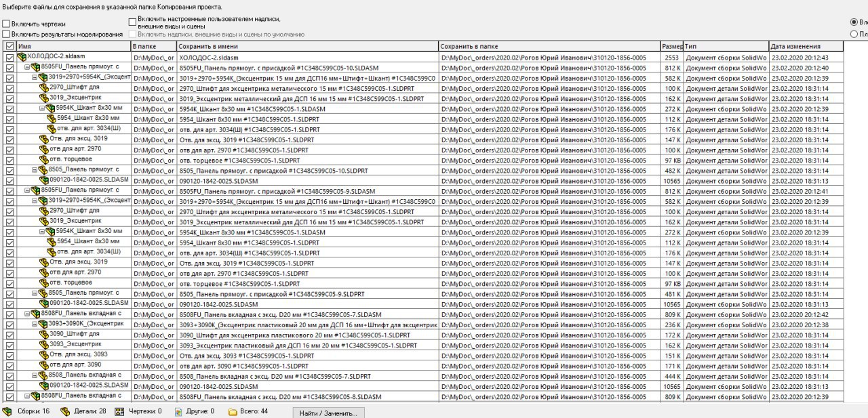Click date cell '23.02.2020 20:12:38'
The height and width of the screenshot is (418, 868).
click(x=806, y=325)
